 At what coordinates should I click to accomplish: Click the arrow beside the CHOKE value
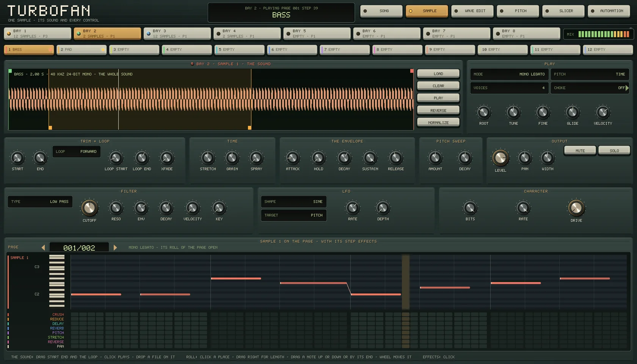click(627, 88)
